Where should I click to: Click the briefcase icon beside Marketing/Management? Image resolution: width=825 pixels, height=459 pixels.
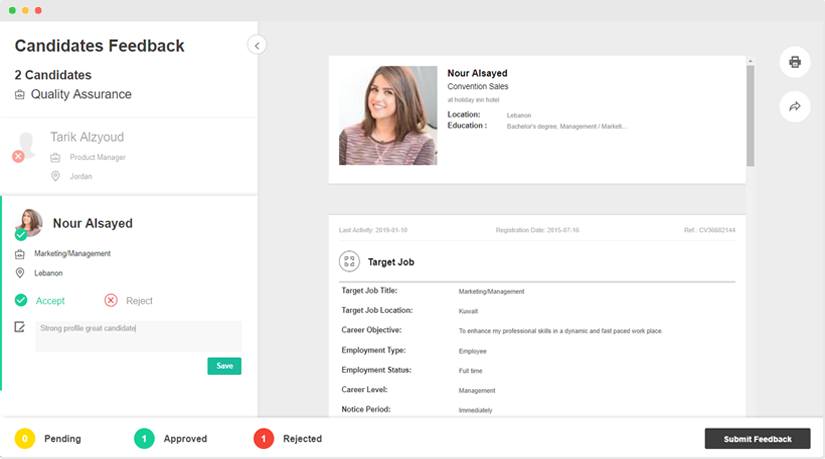coord(19,254)
